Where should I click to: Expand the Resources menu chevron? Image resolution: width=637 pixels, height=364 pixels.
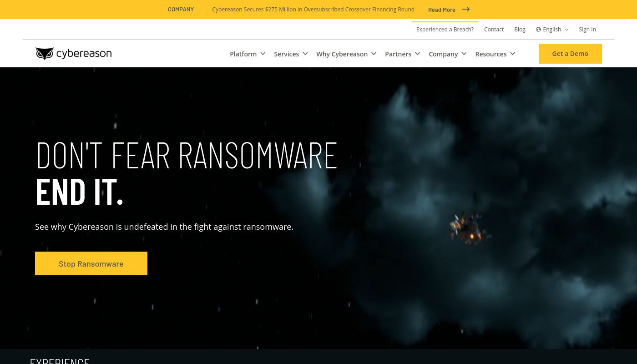(513, 54)
